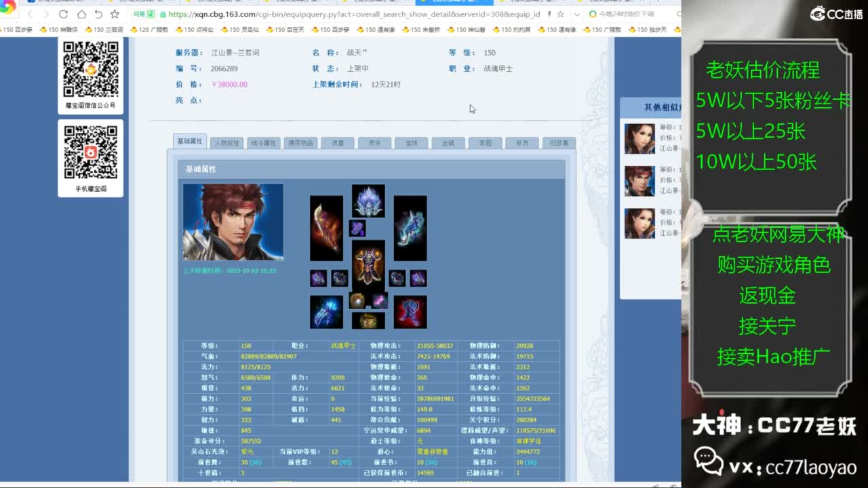Click the orange orb accessory icon
868x488 pixels.
pyautogui.click(x=357, y=301)
